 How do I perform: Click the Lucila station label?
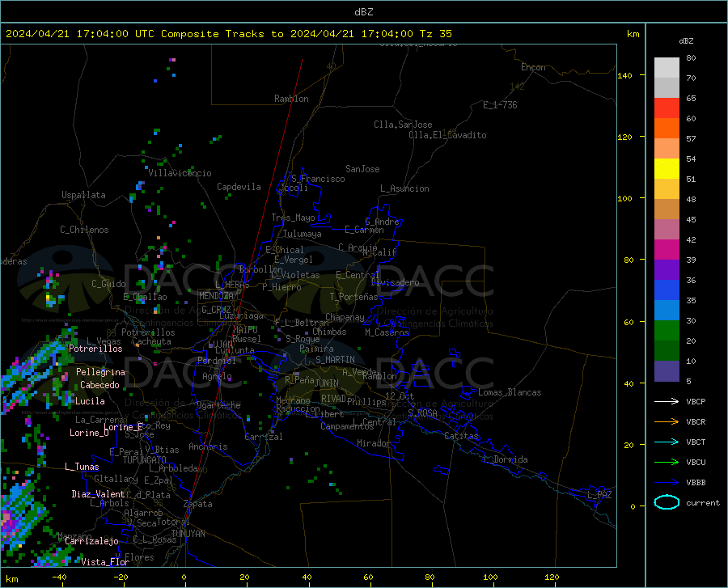(x=90, y=401)
